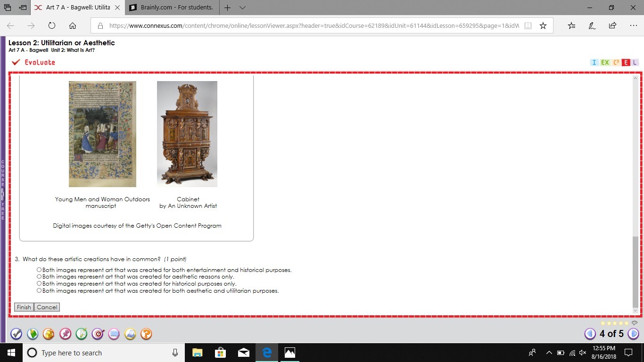Select 'entertainment and historical purposes' answer

[39, 270]
